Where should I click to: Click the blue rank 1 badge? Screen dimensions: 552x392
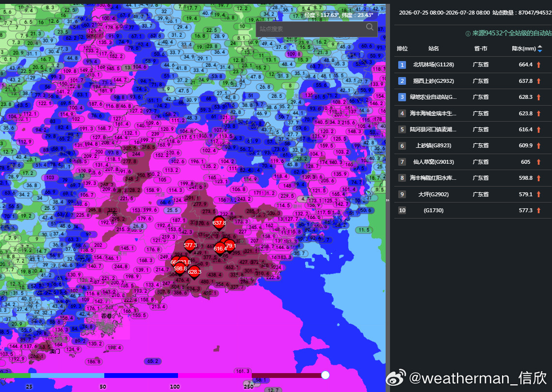402,65
